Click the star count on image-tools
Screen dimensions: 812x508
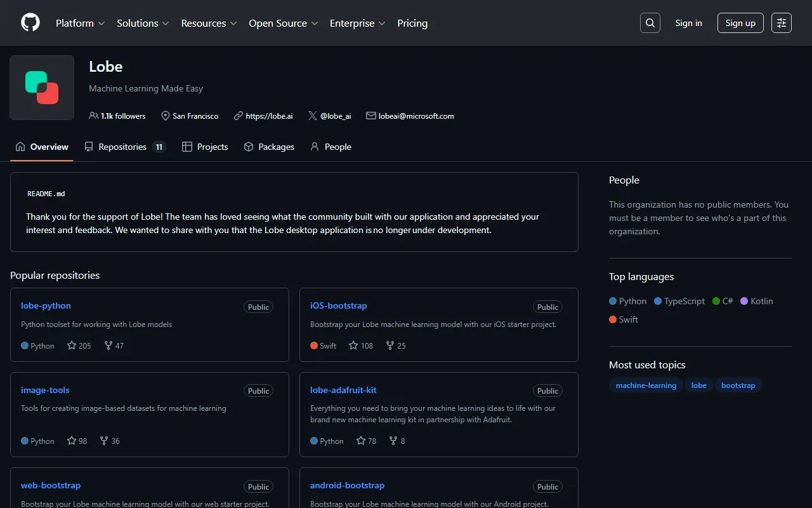[x=77, y=441]
